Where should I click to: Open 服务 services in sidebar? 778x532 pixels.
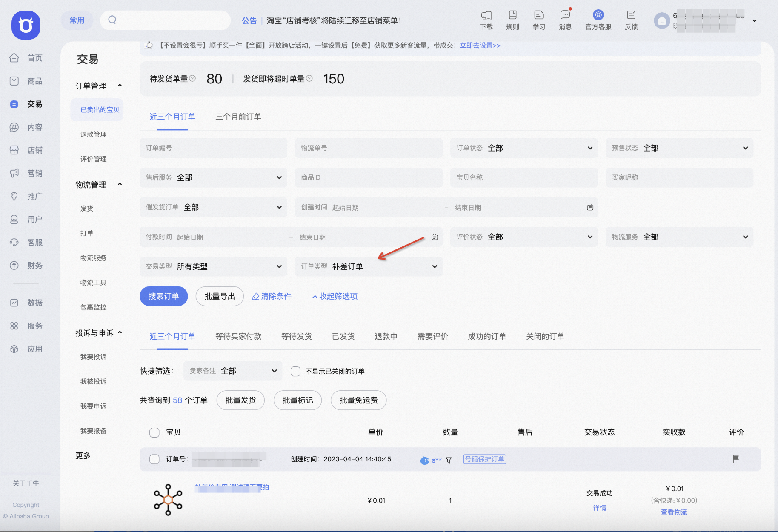(x=26, y=326)
